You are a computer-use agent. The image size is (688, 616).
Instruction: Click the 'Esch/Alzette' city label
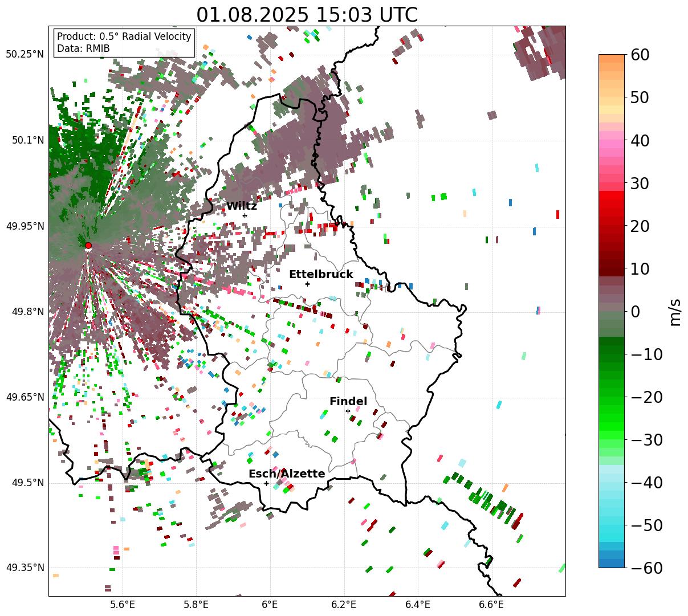click(287, 474)
